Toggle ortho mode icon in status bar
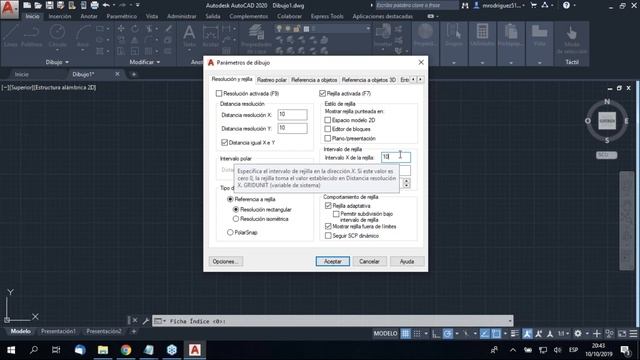The width and height of the screenshot is (640, 360). [436, 333]
